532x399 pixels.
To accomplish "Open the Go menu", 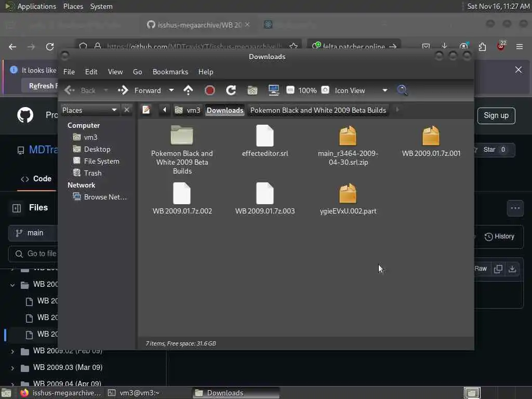I will coord(137,72).
